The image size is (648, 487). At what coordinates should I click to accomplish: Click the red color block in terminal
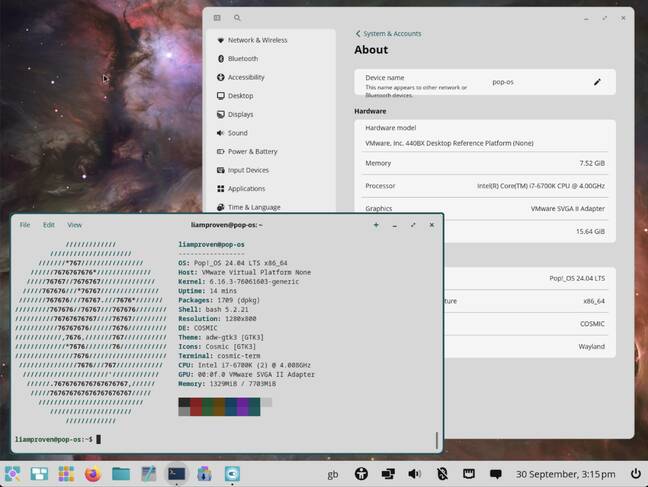click(x=196, y=407)
